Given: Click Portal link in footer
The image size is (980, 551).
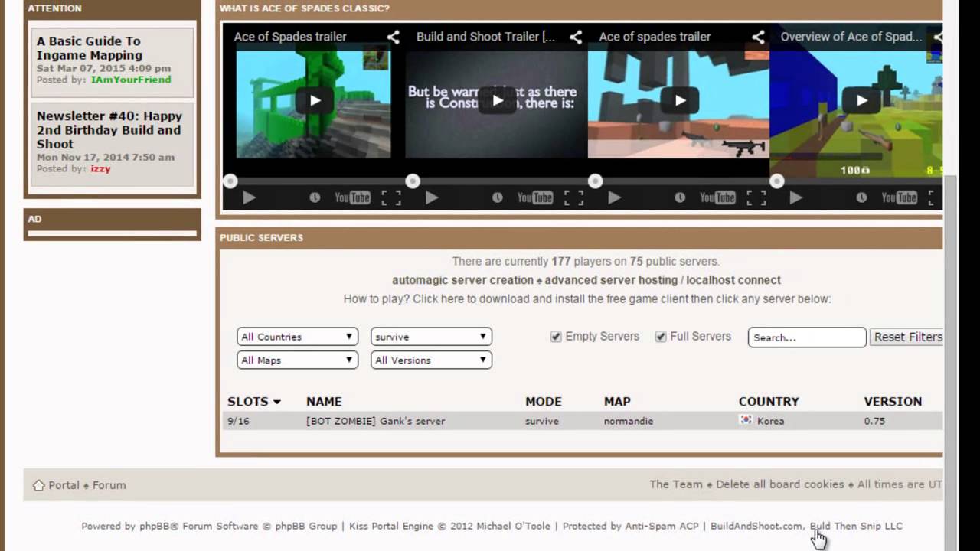Looking at the screenshot, I should click(64, 485).
